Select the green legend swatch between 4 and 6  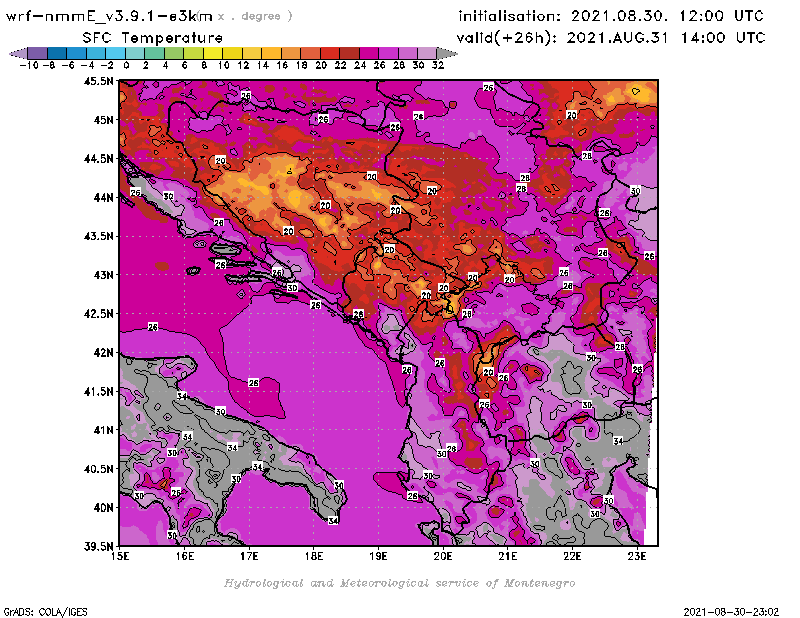[174, 53]
